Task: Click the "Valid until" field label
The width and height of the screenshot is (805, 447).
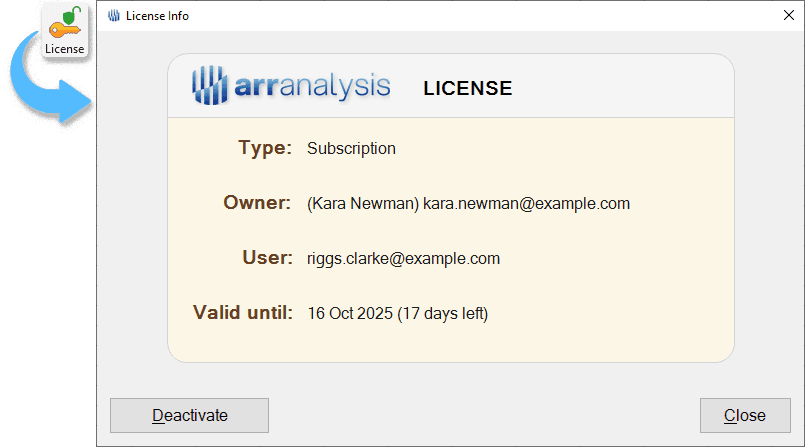Action: click(x=242, y=313)
